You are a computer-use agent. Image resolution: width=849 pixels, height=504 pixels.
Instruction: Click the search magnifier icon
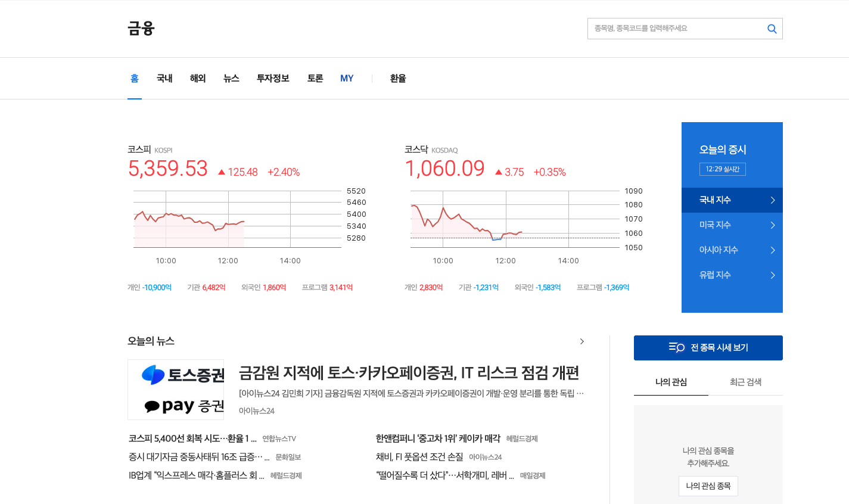(772, 28)
